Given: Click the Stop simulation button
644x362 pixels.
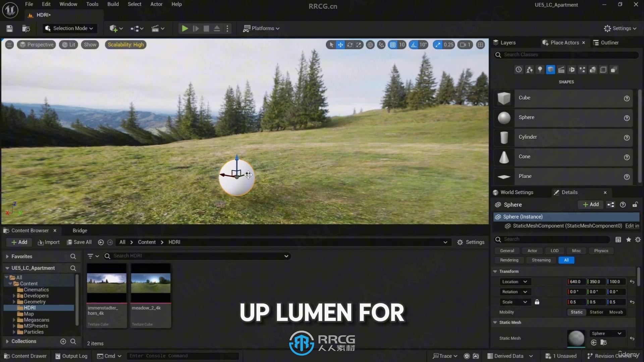Looking at the screenshot, I should point(206,28).
